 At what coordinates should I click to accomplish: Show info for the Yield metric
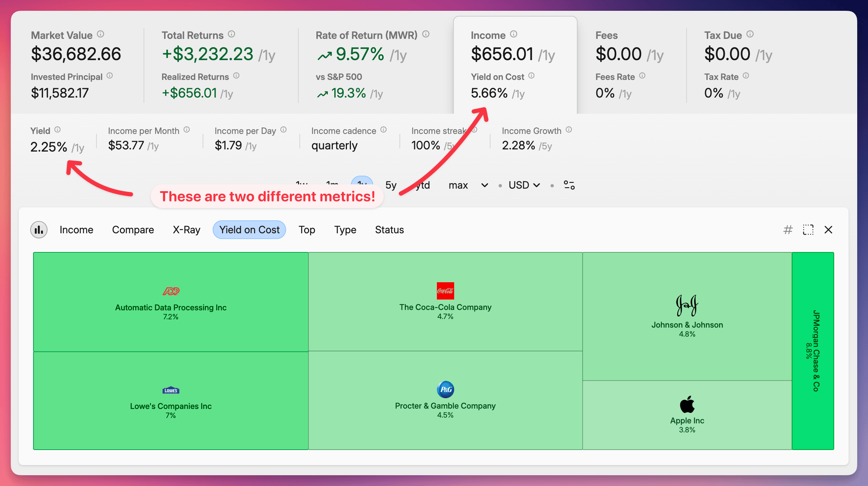click(58, 130)
